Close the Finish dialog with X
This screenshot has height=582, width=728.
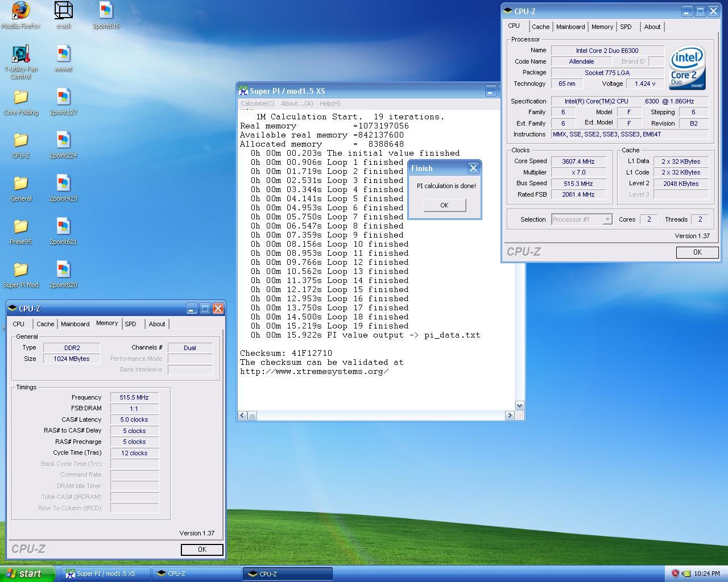point(473,168)
